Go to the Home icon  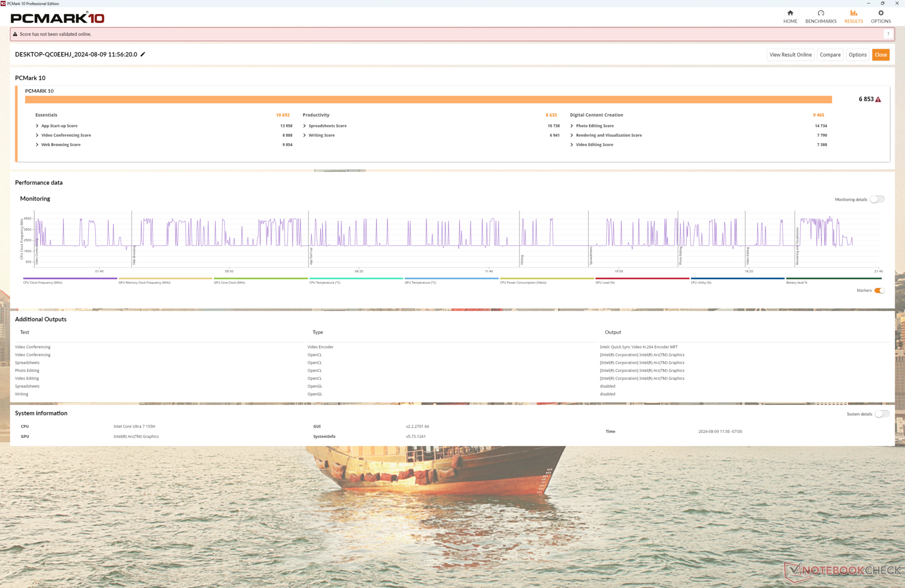pos(790,14)
